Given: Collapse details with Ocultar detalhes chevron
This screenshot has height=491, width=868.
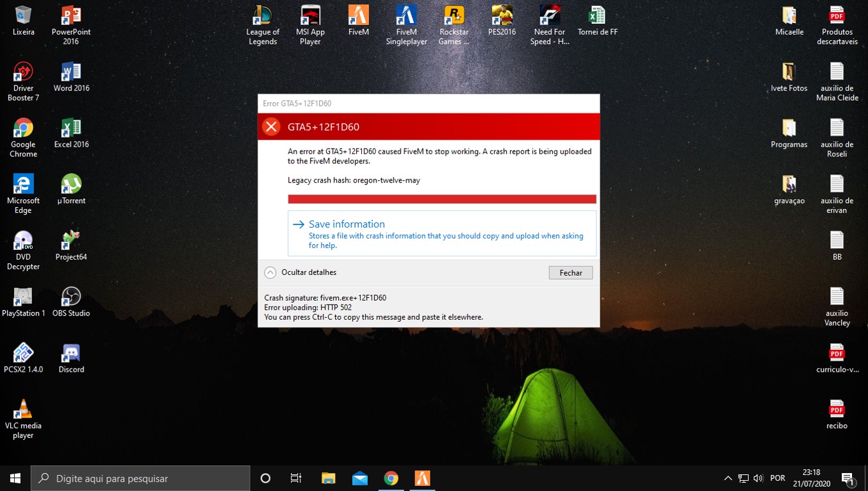Looking at the screenshot, I should (x=270, y=273).
